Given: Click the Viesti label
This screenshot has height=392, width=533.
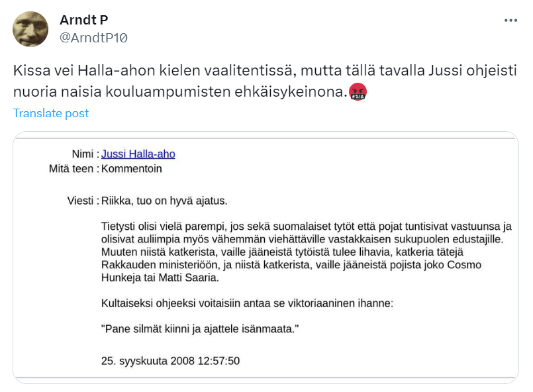Looking at the screenshot, I should (x=82, y=201).
